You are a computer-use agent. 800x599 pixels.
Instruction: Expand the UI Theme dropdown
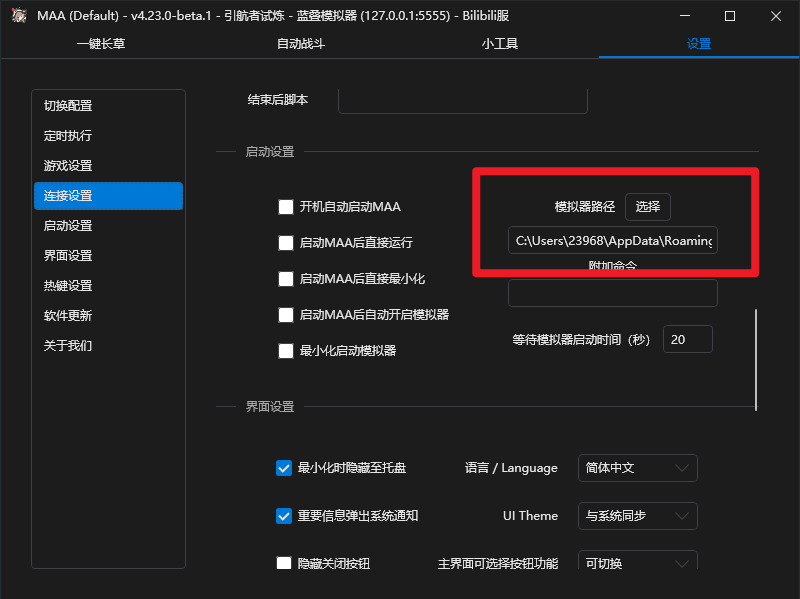point(637,516)
